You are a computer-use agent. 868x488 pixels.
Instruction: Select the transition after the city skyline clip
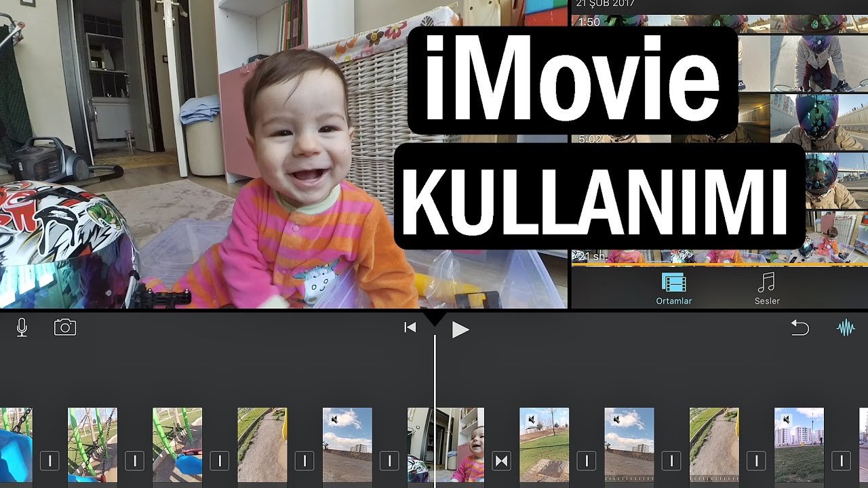click(842, 461)
